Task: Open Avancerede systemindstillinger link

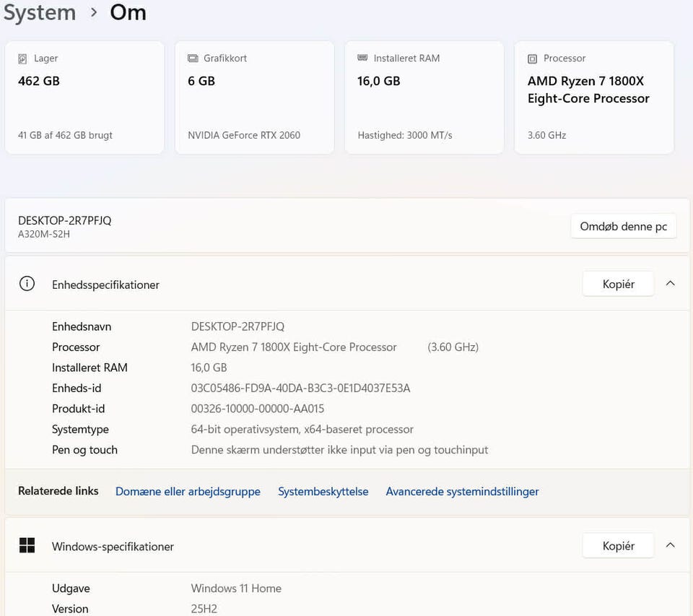Action: point(462,491)
